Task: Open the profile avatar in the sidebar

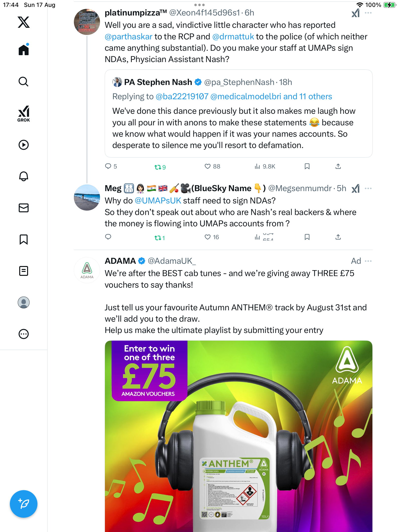Action: click(24, 302)
